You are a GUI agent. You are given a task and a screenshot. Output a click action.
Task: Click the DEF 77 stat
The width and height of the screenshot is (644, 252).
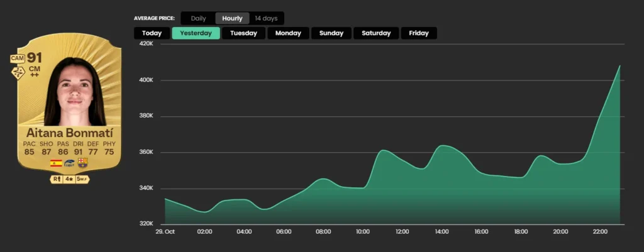coord(94,148)
